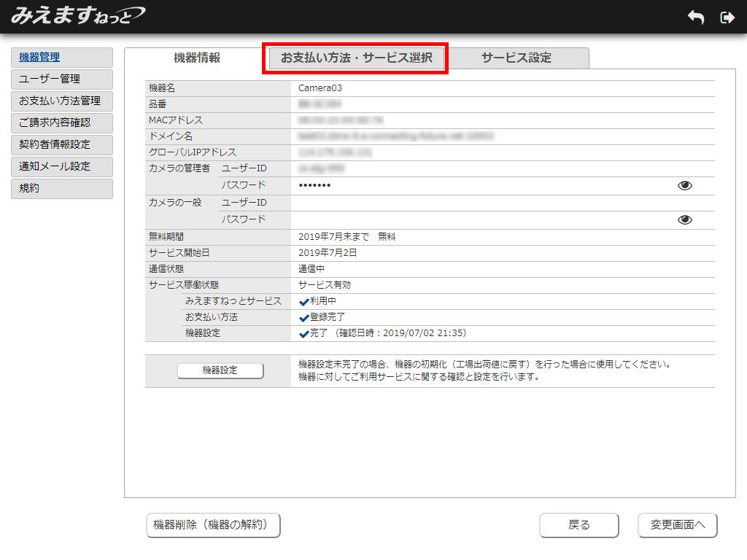
Task: Click the administrator password field
Action: click(x=481, y=186)
